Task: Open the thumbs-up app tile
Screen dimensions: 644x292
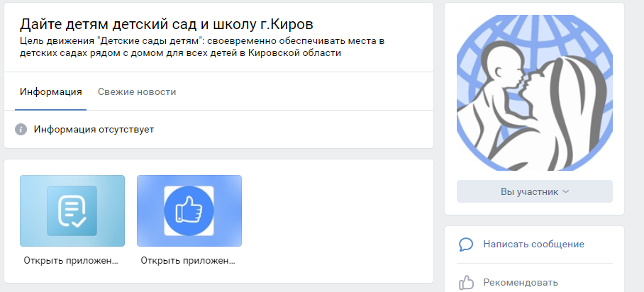Action: (189, 210)
